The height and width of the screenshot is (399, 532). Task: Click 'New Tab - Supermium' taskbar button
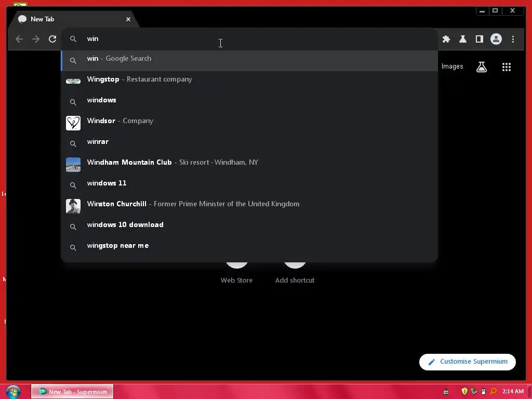pyautogui.click(x=72, y=392)
